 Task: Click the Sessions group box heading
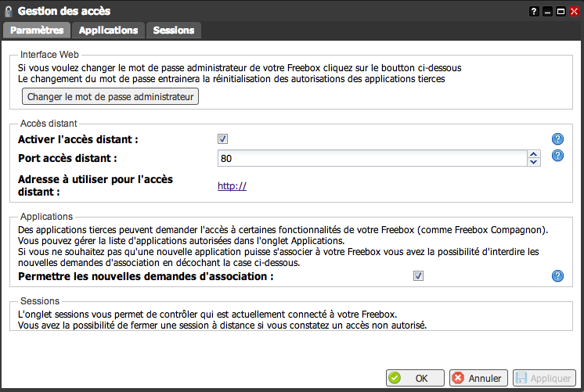(40, 300)
